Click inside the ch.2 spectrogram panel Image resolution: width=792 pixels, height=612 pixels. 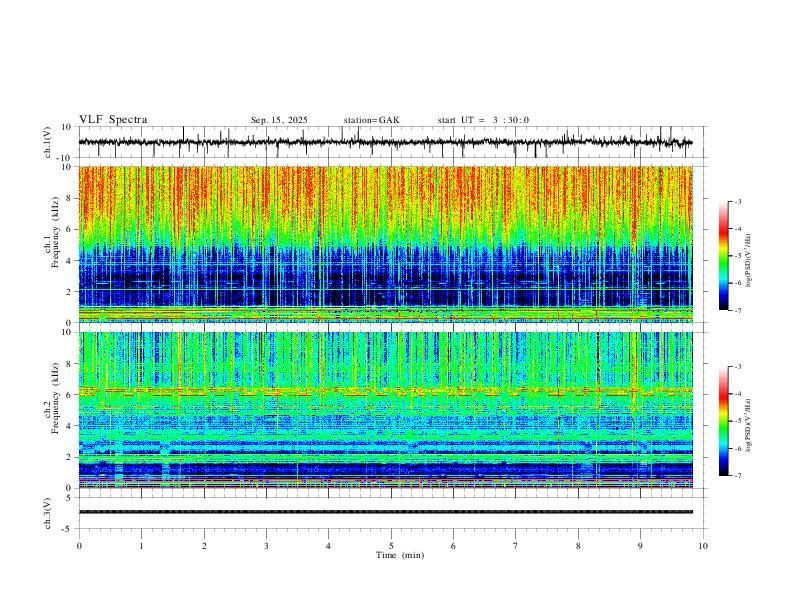click(x=385, y=410)
